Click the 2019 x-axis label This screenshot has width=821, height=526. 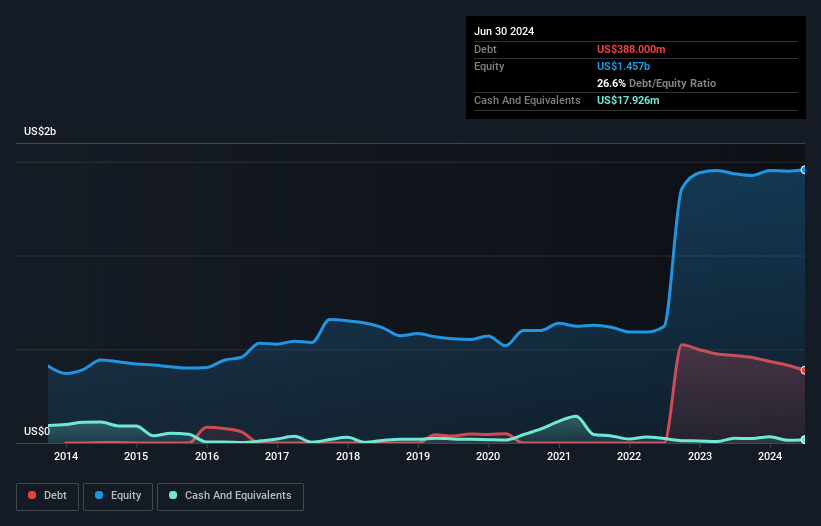418,456
